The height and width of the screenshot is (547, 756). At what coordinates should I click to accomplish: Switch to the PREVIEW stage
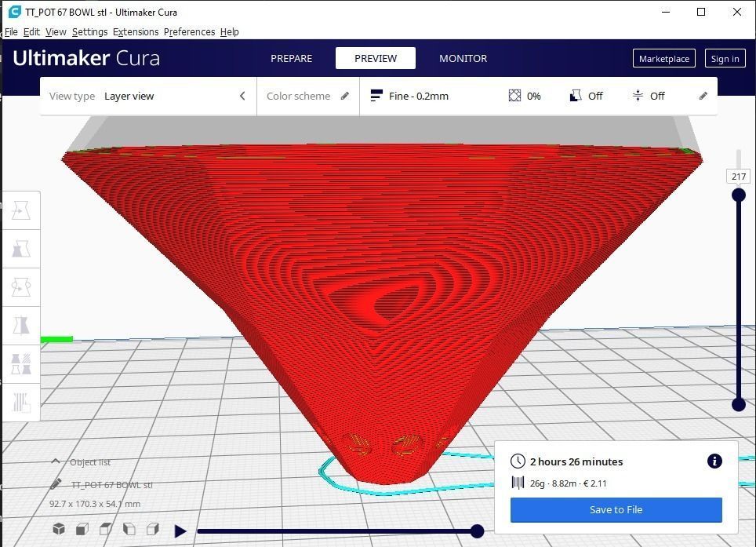376,58
